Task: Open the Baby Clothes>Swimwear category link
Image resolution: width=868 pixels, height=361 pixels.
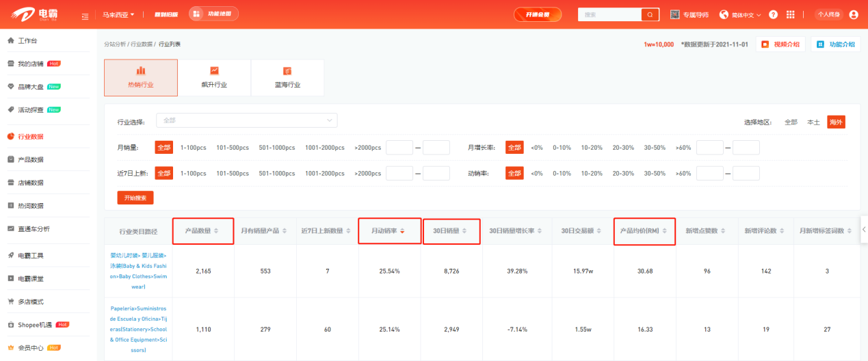Action: pos(138,271)
